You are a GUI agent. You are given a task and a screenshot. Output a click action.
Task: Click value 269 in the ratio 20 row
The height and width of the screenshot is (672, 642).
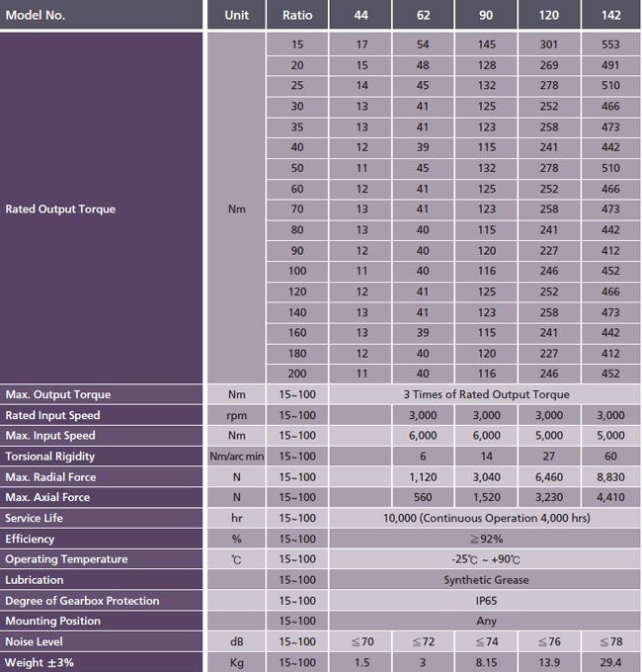(x=548, y=65)
